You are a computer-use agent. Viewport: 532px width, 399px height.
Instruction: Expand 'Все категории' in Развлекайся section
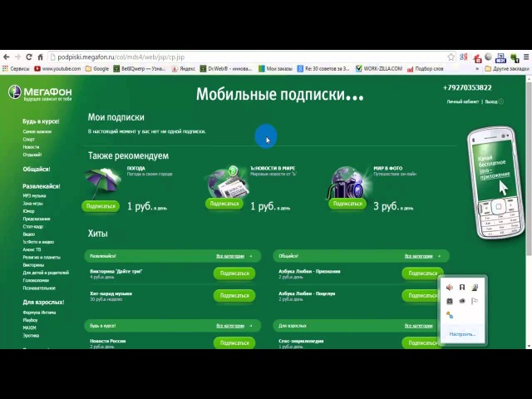pos(230,256)
